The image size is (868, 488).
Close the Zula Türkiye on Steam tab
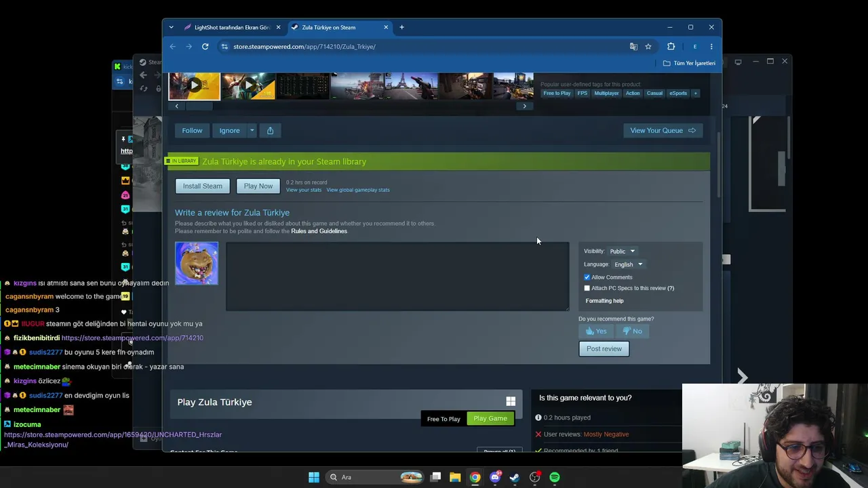(386, 27)
